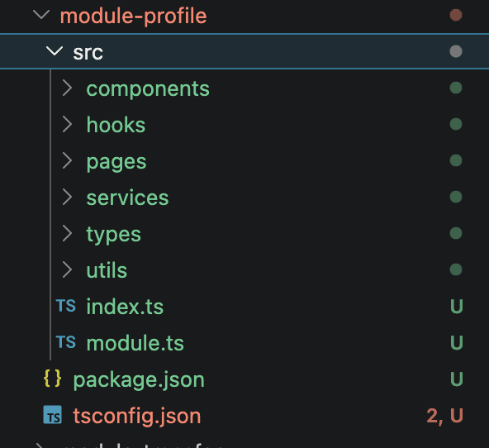Select the utils folder name

click(107, 270)
